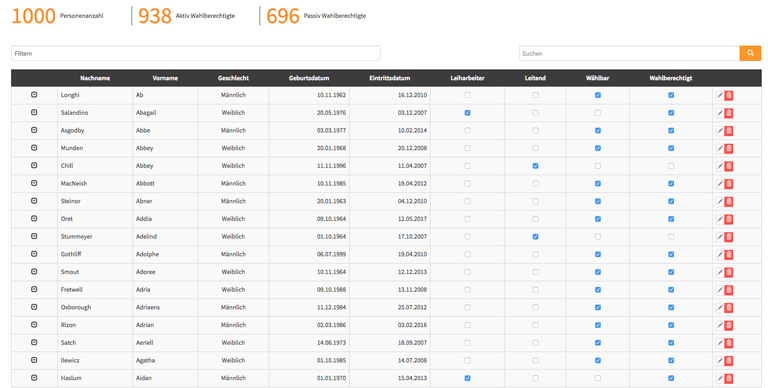Focus the Suchen search field
768x388 pixels.
(629, 53)
